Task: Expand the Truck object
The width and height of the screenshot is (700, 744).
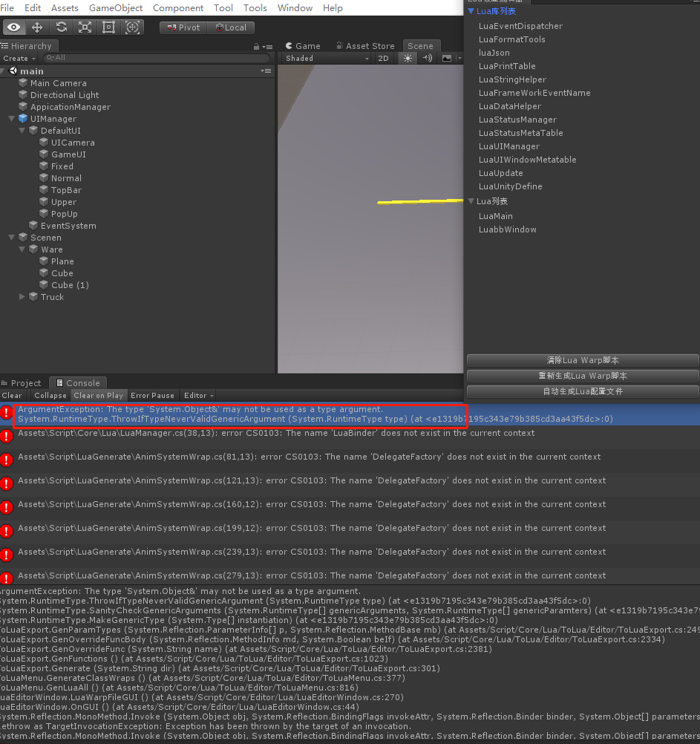Action: coord(22,296)
